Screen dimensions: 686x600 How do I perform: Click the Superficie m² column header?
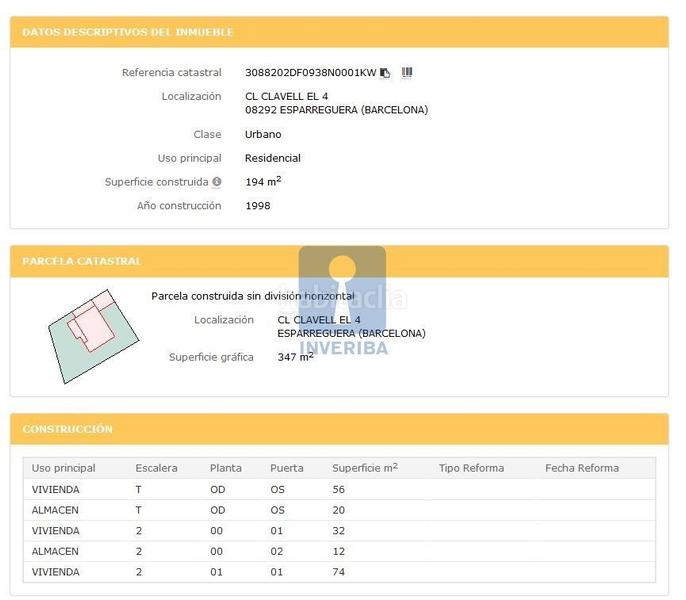pyautogui.click(x=364, y=468)
